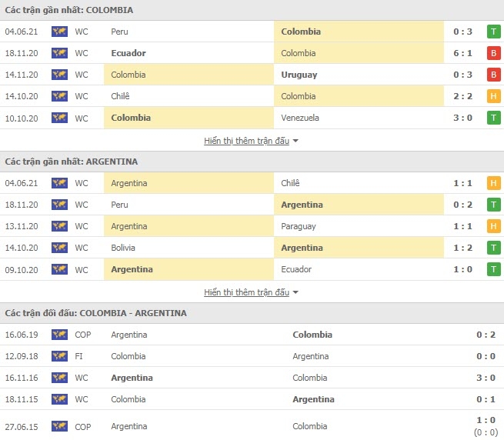
Task: Click orange H badge for Chilê 2:2 Colombia
Action: 494,96
